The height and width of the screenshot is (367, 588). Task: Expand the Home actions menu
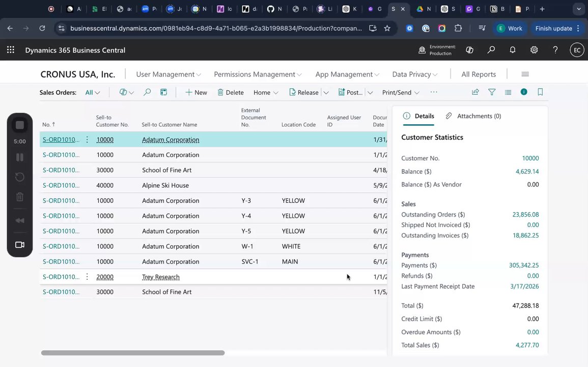[x=266, y=92]
